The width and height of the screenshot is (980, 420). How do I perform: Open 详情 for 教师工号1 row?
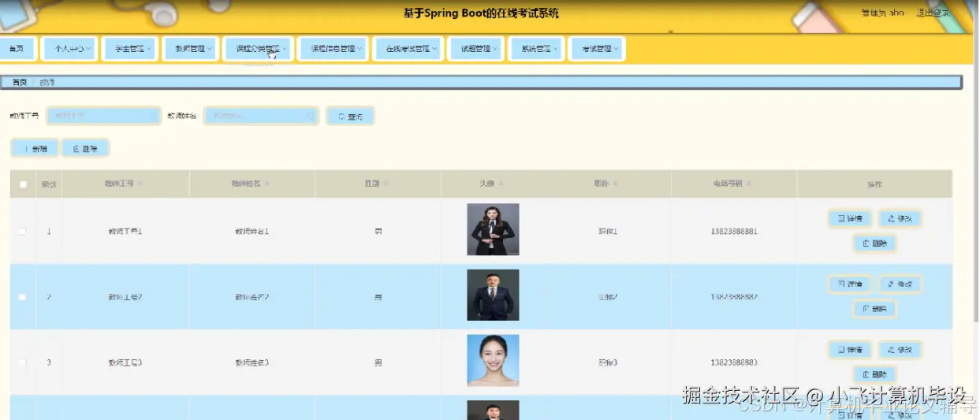[x=850, y=218]
